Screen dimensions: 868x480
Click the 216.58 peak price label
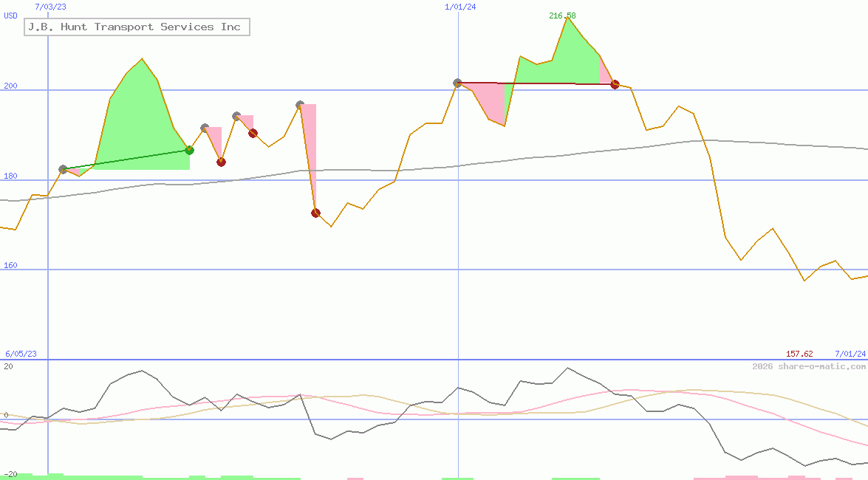point(562,16)
